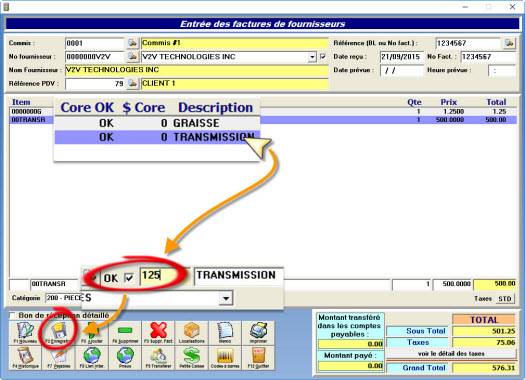Click the Grand Total value 576.31
Image resolution: width=525 pixels, height=380 pixels.
coord(484,368)
